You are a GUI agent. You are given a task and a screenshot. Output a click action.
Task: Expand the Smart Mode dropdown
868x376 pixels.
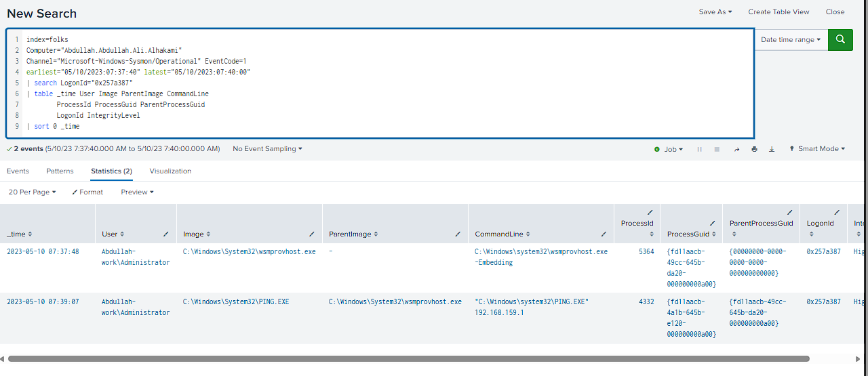817,149
